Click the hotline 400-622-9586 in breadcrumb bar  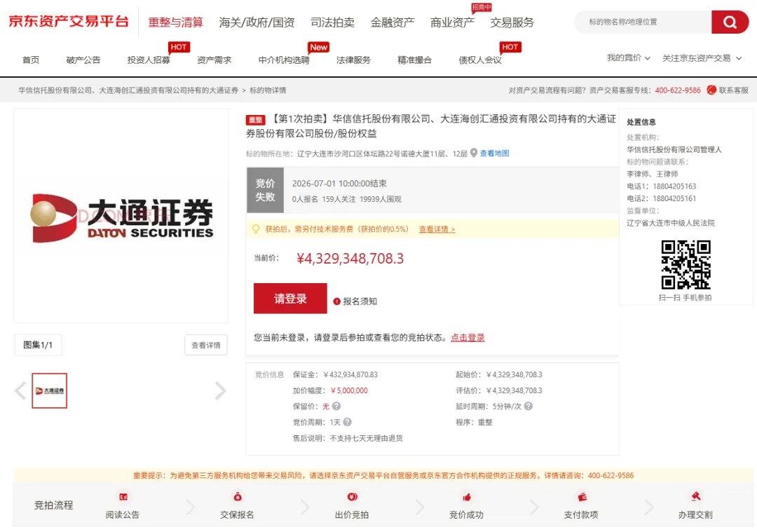pyautogui.click(x=677, y=90)
